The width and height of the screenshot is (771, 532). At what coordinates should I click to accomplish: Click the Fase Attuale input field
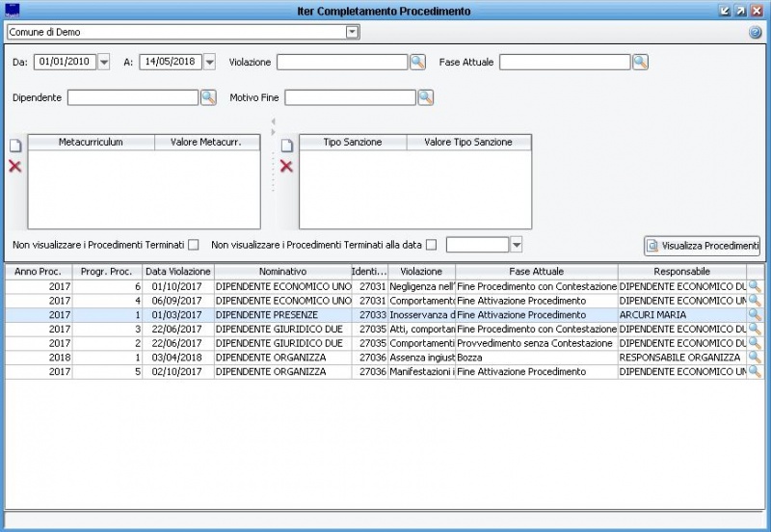(x=565, y=62)
